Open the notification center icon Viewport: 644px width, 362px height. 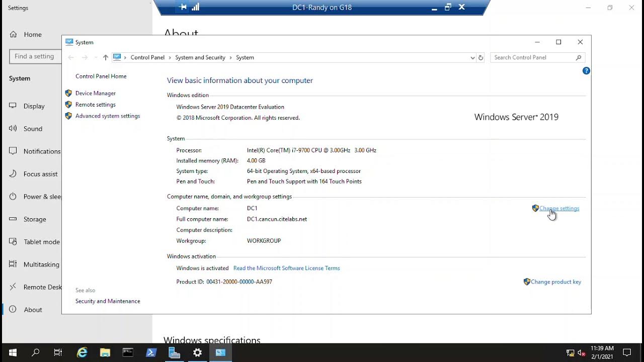627,352
